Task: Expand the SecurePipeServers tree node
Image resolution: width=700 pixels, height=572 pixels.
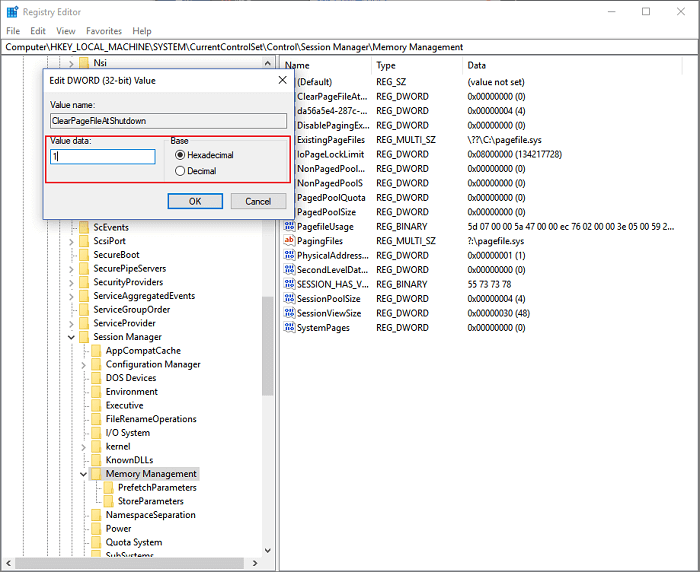Action: [x=71, y=269]
